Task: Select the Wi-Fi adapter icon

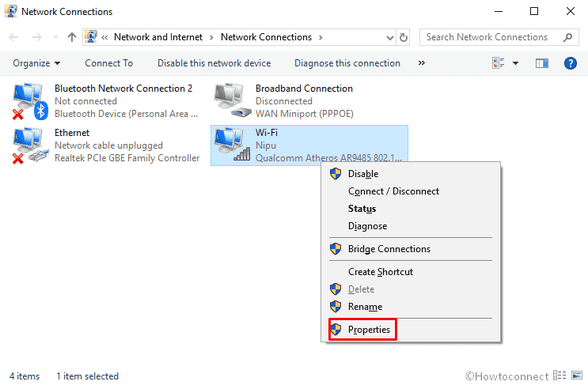Action: (x=232, y=145)
